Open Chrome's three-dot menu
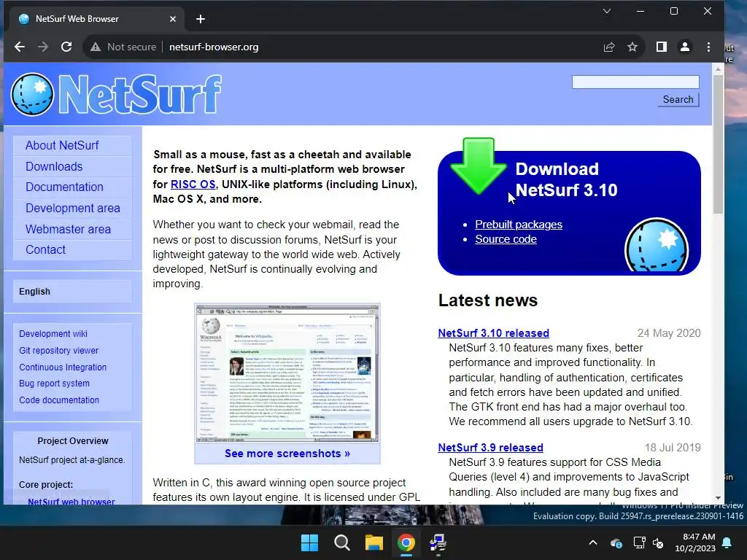747x560 pixels. (708, 47)
